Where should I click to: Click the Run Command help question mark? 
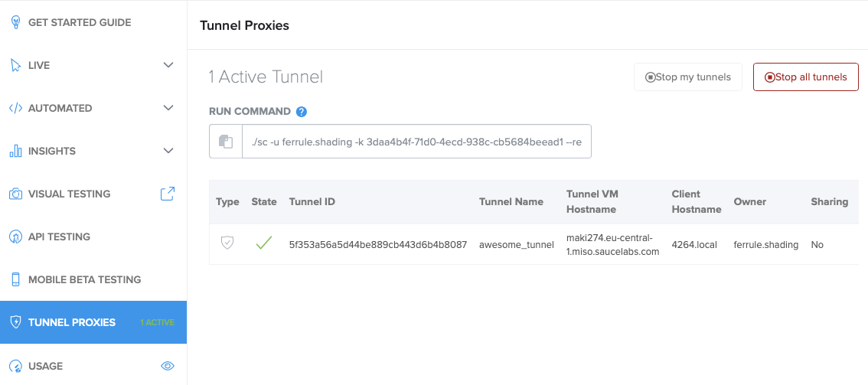pyautogui.click(x=302, y=112)
